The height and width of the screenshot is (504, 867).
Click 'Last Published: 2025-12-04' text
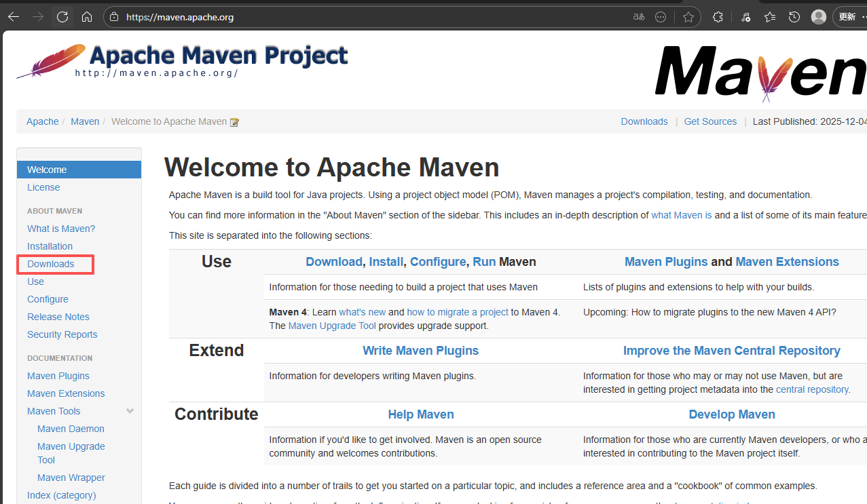[810, 121]
